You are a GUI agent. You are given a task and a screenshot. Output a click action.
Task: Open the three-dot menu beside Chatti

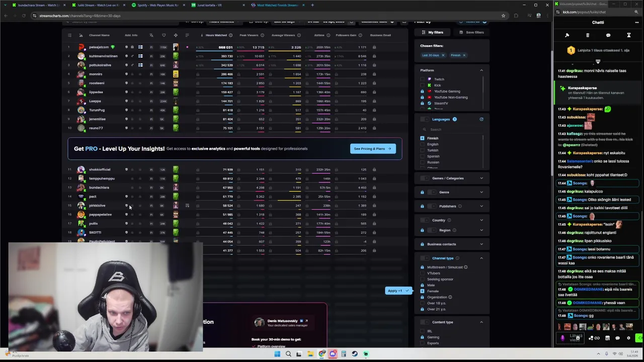(637, 22)
